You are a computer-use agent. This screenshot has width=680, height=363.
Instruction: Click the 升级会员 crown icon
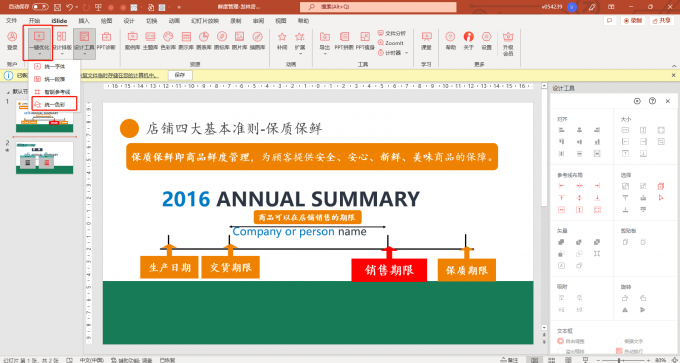508,43
